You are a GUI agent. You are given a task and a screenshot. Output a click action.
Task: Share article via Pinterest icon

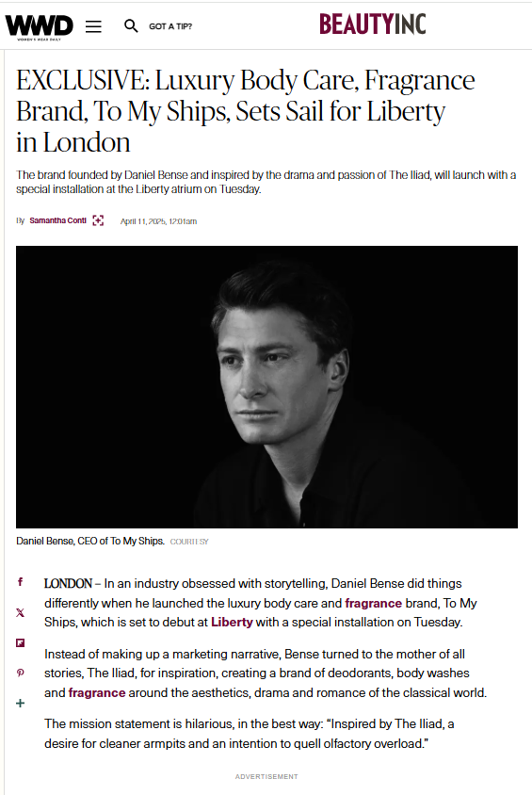(21, 673)
